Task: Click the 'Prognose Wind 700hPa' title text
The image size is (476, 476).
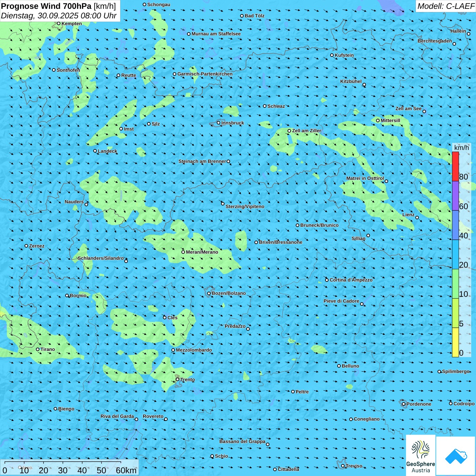Action: tap(46, 6)
